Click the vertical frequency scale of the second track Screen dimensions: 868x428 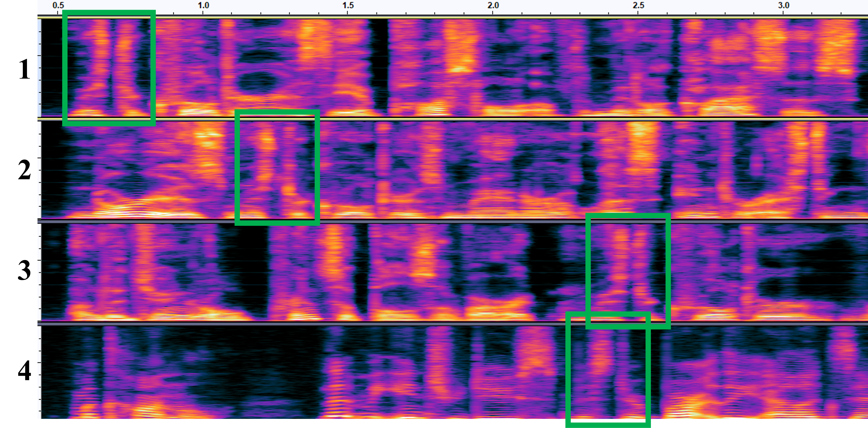tap(40, 170)
